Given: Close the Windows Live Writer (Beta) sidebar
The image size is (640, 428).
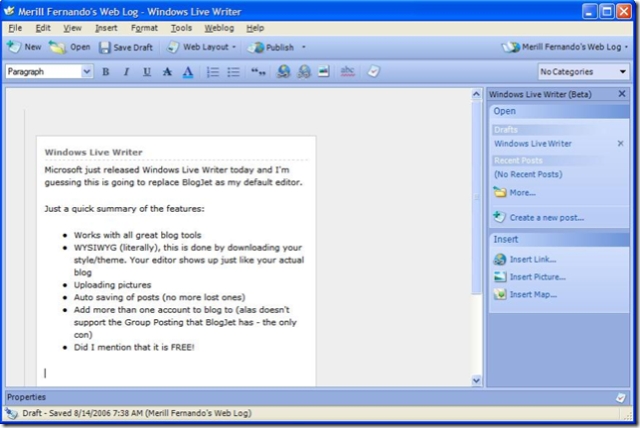Looking at the screenshot, I should [x=622, y=94].
